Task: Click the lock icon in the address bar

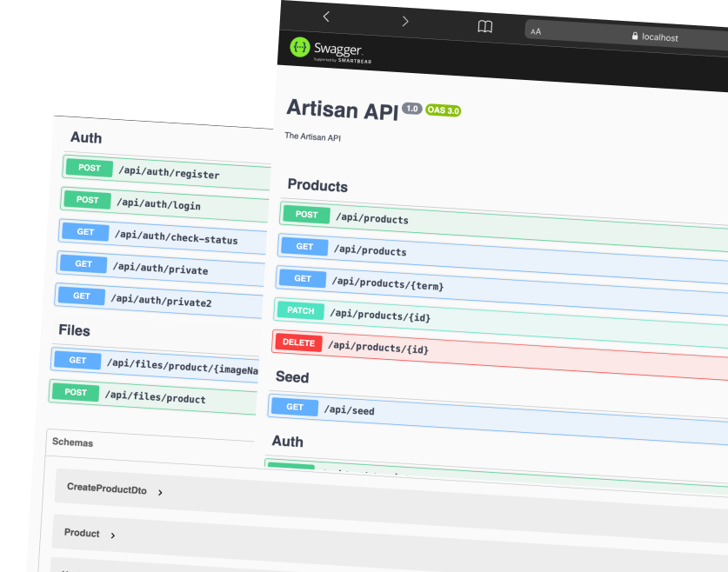Action: (634, 37)
